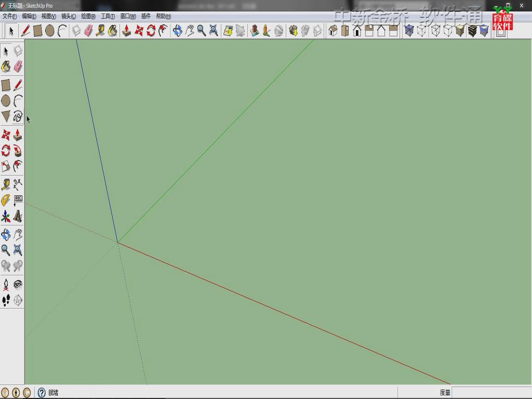
Task: Click the Share Model icon
Action: pos(305,31)
